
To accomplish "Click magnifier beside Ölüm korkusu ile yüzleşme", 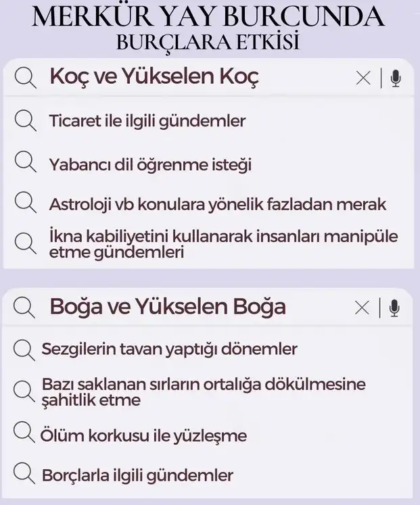I will coord(24,432).
